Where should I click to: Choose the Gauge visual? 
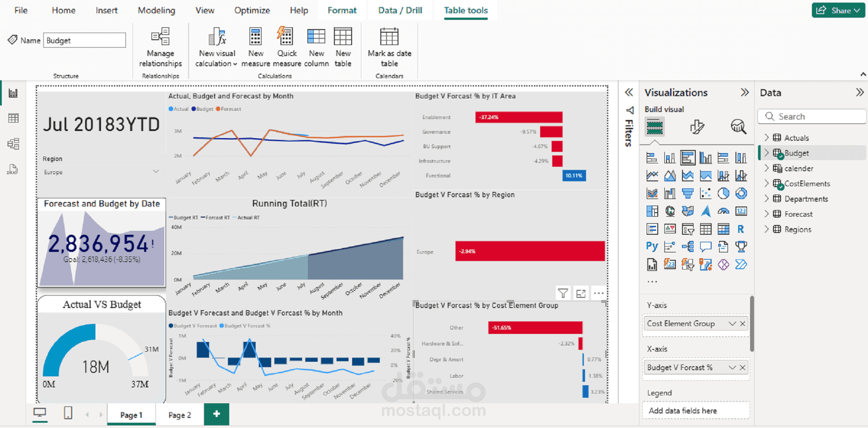pos(724,211)
